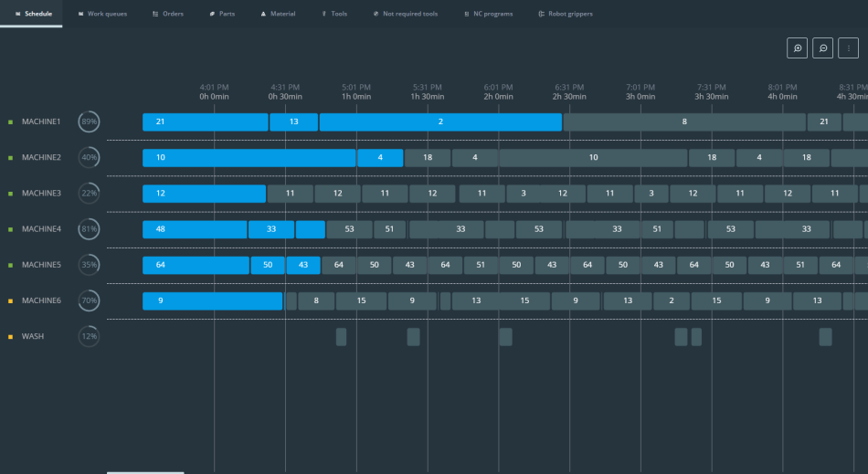Click blue job 2 on MACHINE1

click(440, 122)
